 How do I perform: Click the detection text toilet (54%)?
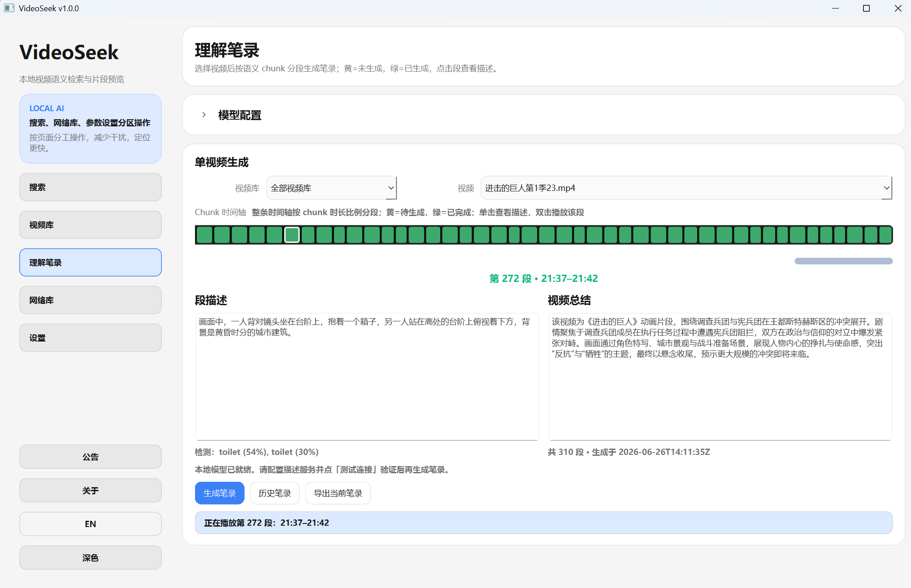[243, 452]
